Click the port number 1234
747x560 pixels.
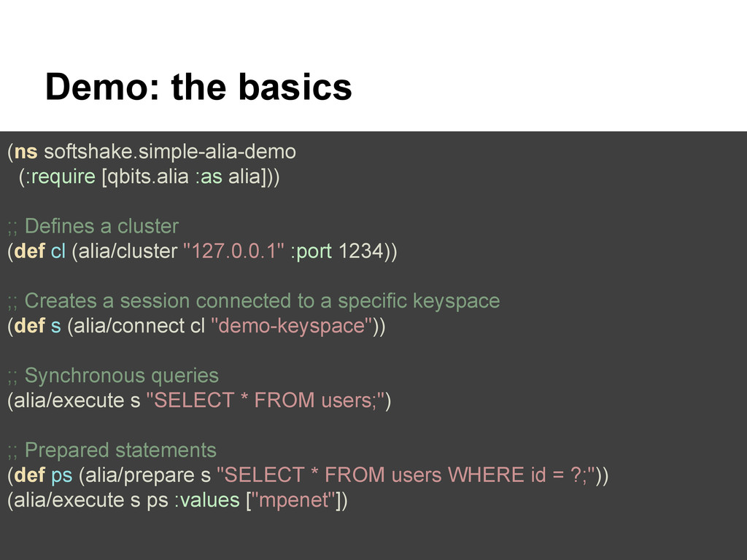[360, 251]
